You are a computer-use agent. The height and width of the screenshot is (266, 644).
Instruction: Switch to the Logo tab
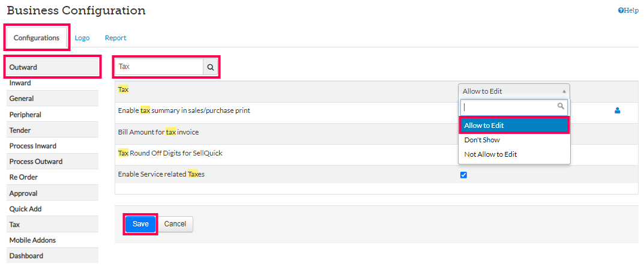[x=82, y=38]
